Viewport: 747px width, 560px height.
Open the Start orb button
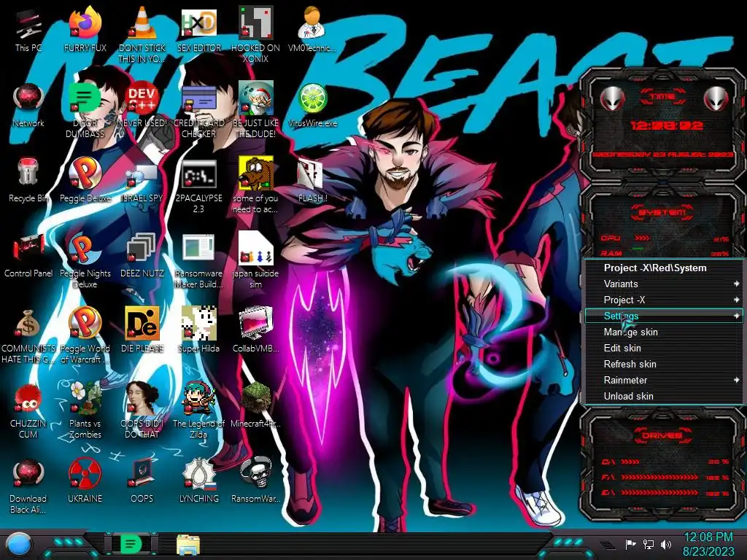click(x=19, y=544)
